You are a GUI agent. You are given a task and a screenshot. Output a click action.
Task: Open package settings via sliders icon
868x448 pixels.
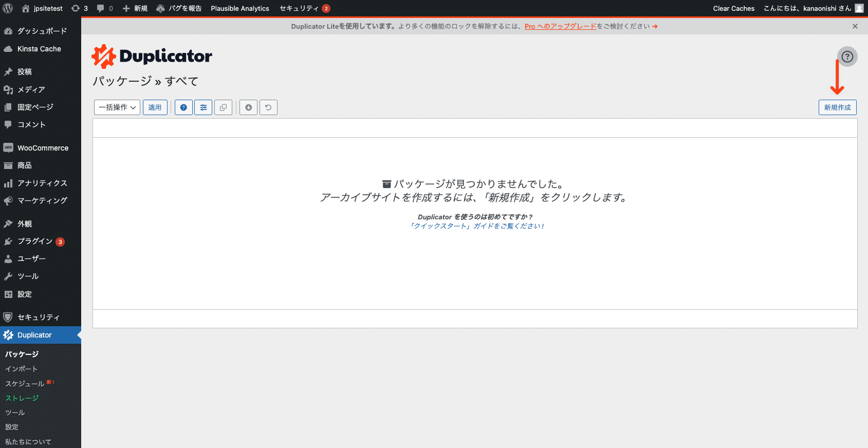[x=204, y=107]
